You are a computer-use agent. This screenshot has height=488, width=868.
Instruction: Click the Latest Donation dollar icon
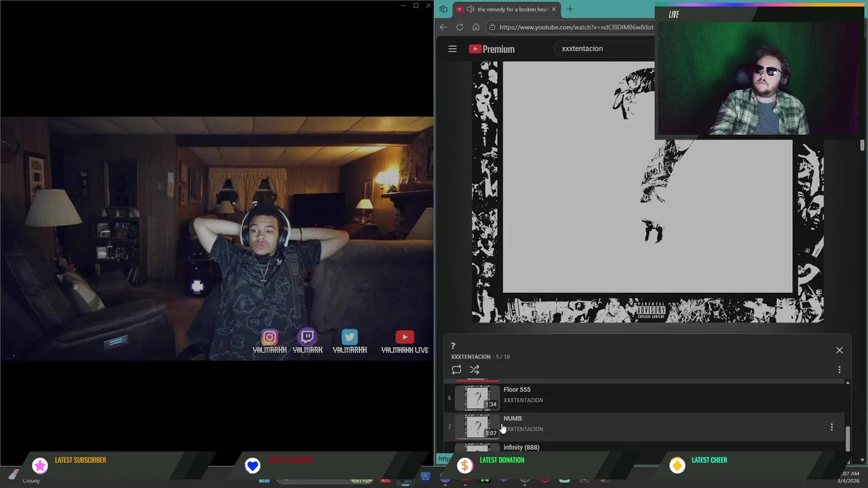[465, 466]
